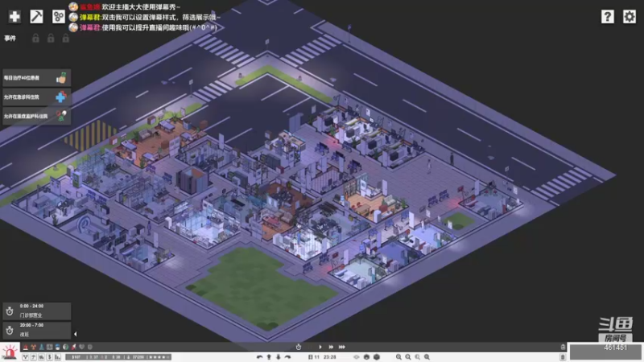Open the dollar finances panel

click(x=49, y=357)
